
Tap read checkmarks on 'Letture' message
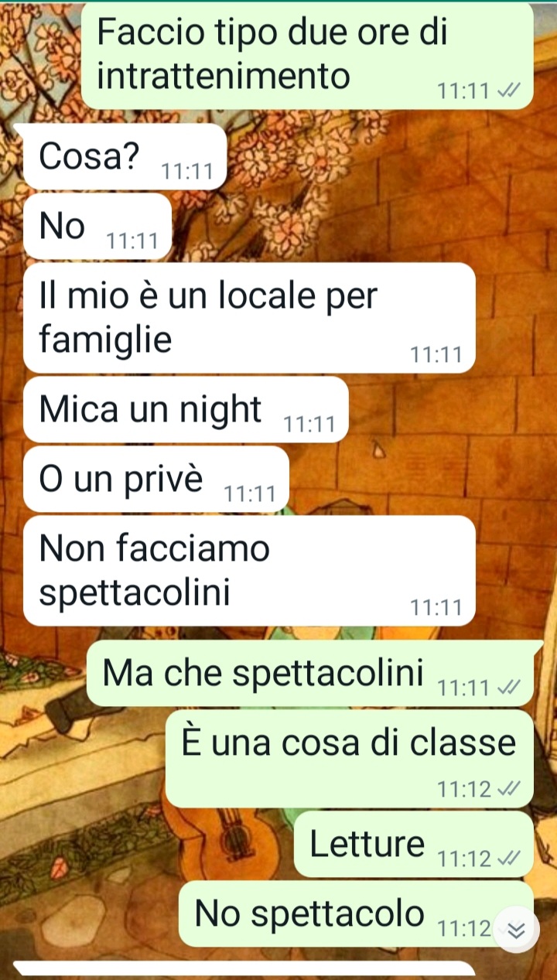(x=508, y=858)
